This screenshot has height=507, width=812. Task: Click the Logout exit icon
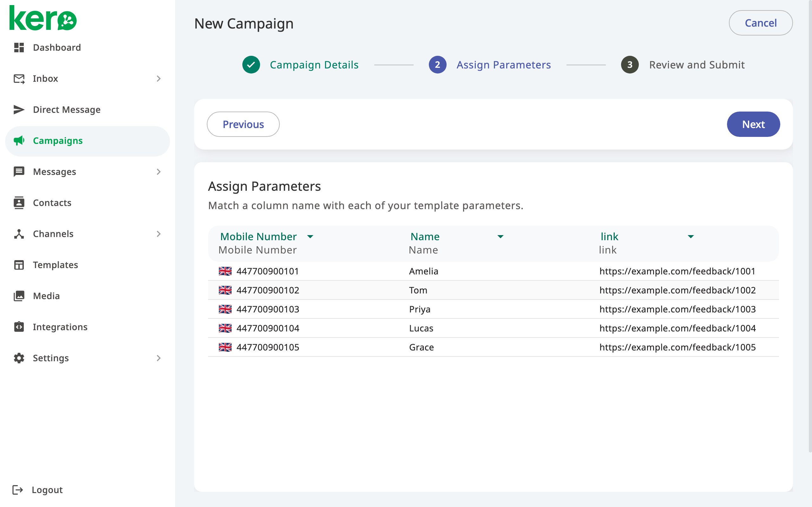[x=17, y=490]
